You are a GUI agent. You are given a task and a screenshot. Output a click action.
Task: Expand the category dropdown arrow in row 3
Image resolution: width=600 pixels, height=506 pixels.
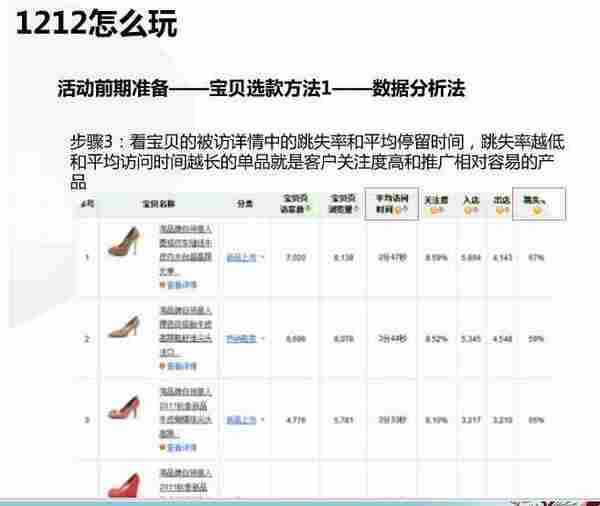(x=262, y=420)
